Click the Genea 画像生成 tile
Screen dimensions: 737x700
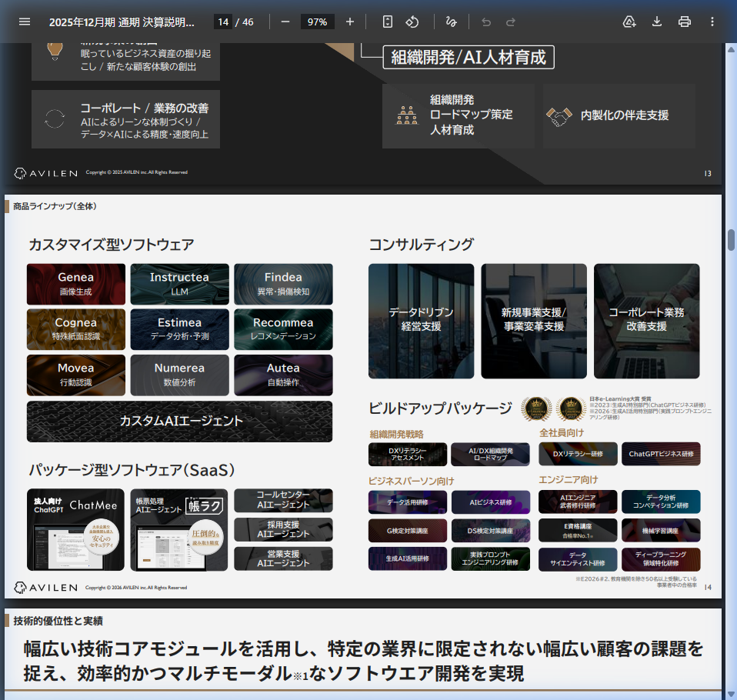tap(76, 284)
